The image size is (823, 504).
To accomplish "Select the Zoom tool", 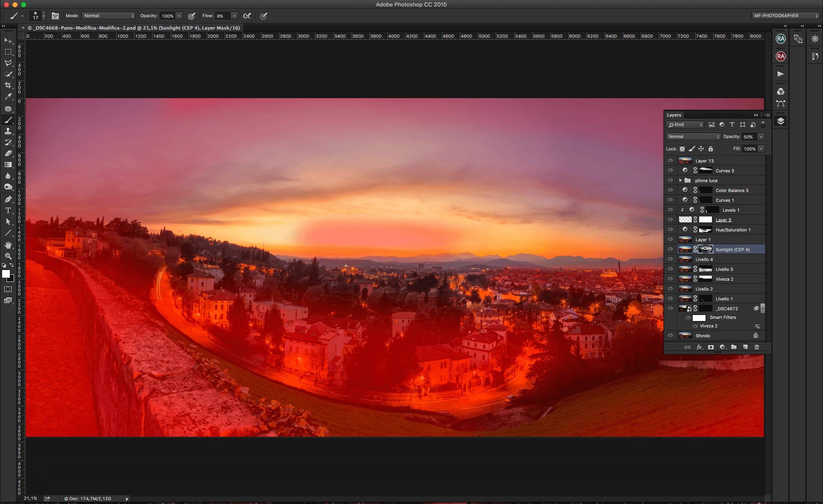I will [x=8, y=256].
